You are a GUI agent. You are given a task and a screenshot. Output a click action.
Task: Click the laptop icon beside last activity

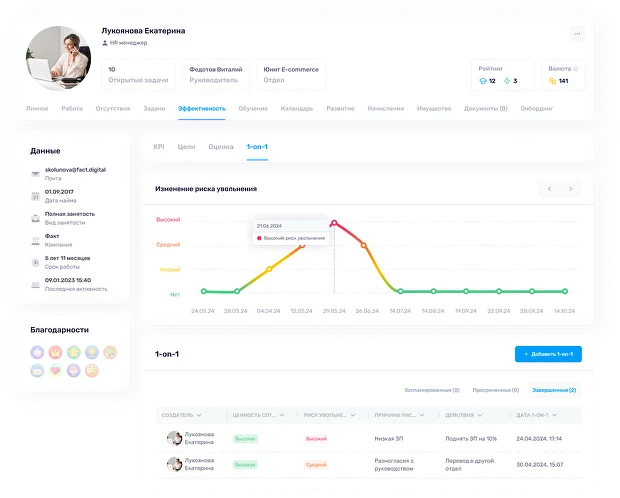coord(36,285)
